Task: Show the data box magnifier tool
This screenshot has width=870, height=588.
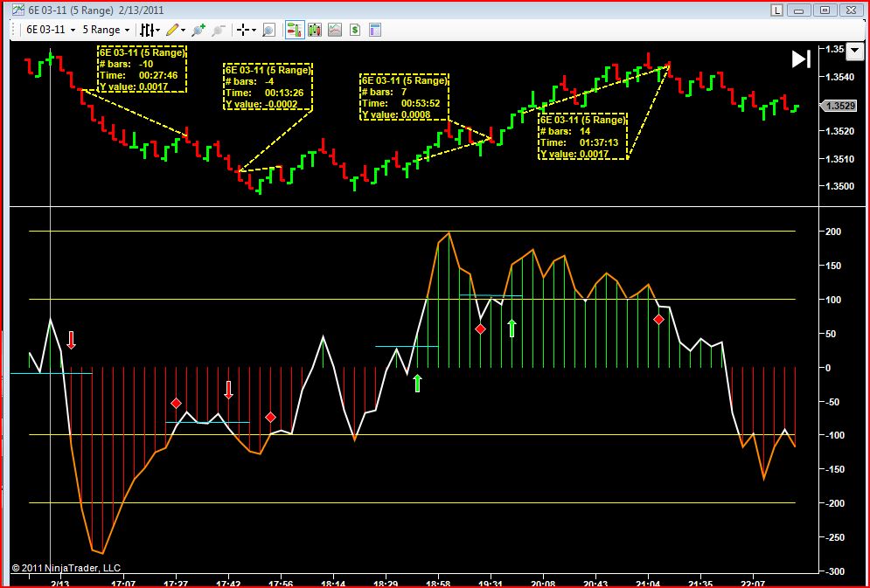Action: click(x=269, y=30)
